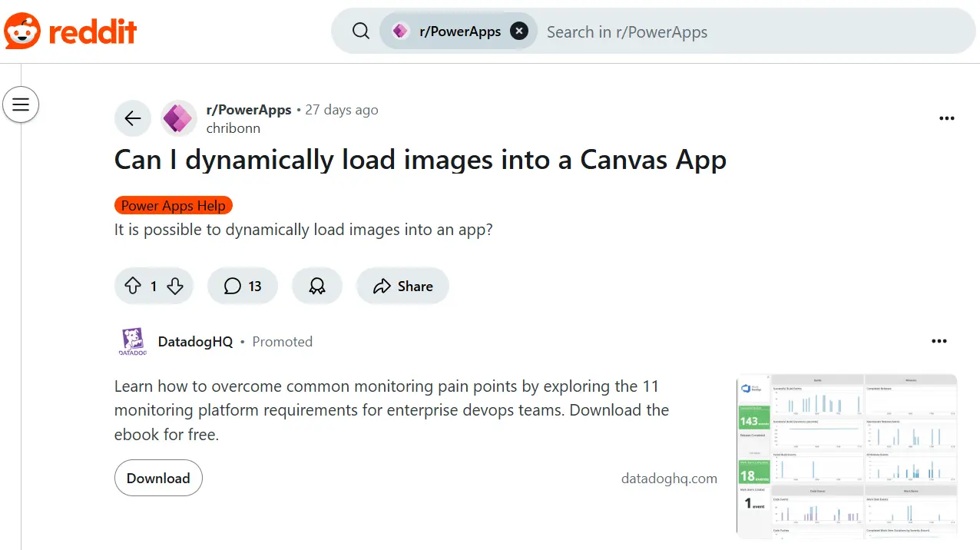The image size is (980, 550).
Task: Open the r/PowerApps subreddit link
Action: (x=249, y=109)
